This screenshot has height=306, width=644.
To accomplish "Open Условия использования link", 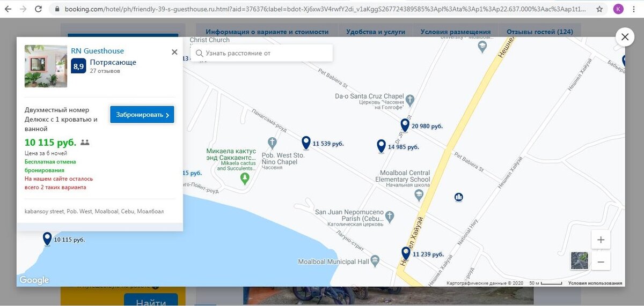I will [595, 283].
